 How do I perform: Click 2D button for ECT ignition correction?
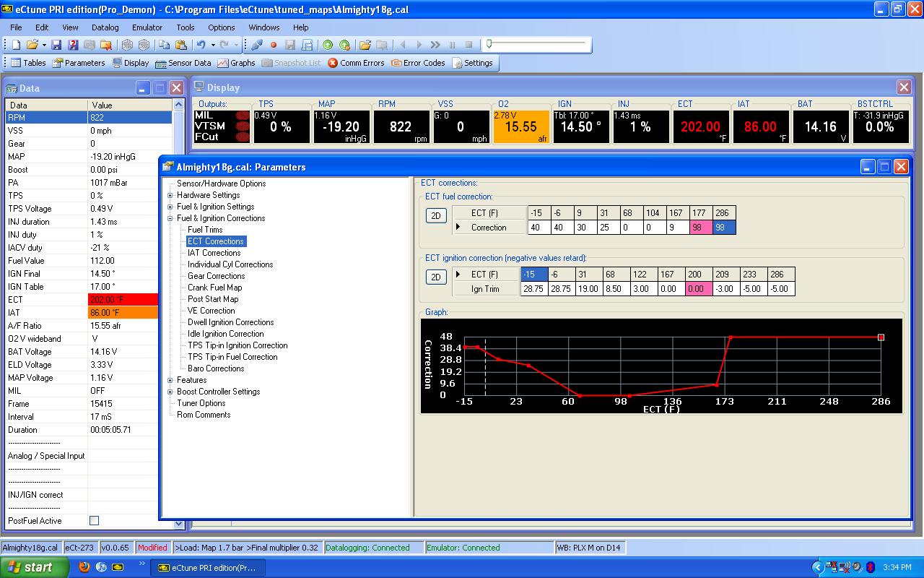coord(436,277)
